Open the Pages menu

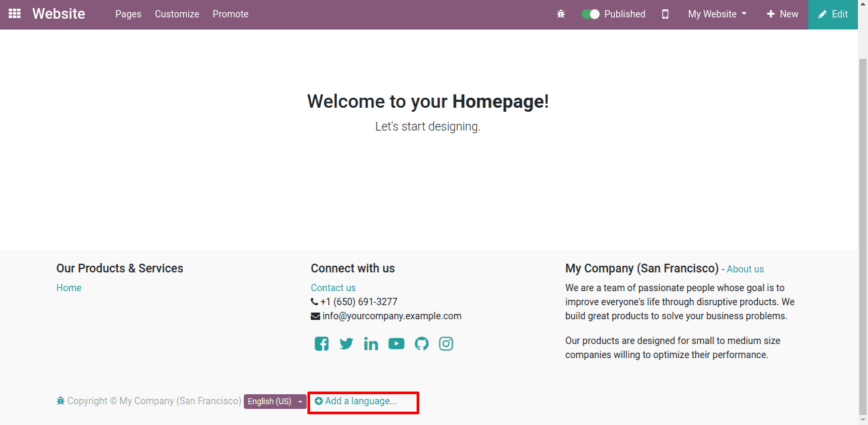pyautogui.click(x=128, y=14)
